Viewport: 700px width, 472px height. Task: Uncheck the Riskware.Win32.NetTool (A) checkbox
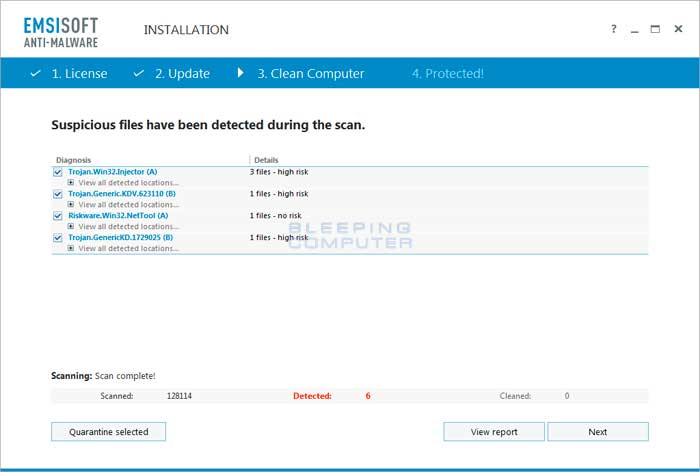tap(58, 216)
